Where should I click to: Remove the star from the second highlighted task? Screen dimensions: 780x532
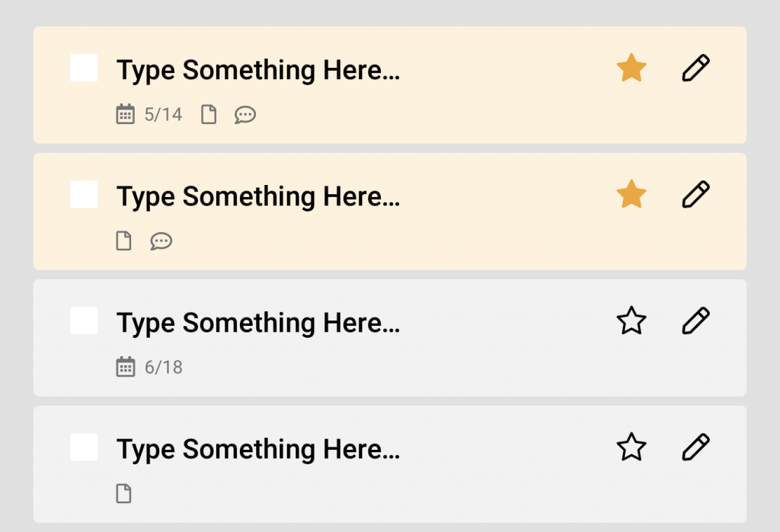[x=631, y=195]
